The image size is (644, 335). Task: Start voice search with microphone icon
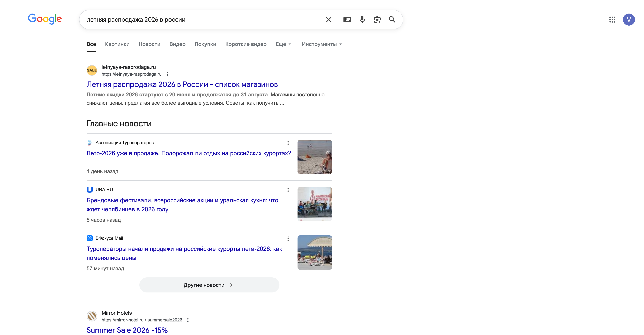click(x=362, y=20)
